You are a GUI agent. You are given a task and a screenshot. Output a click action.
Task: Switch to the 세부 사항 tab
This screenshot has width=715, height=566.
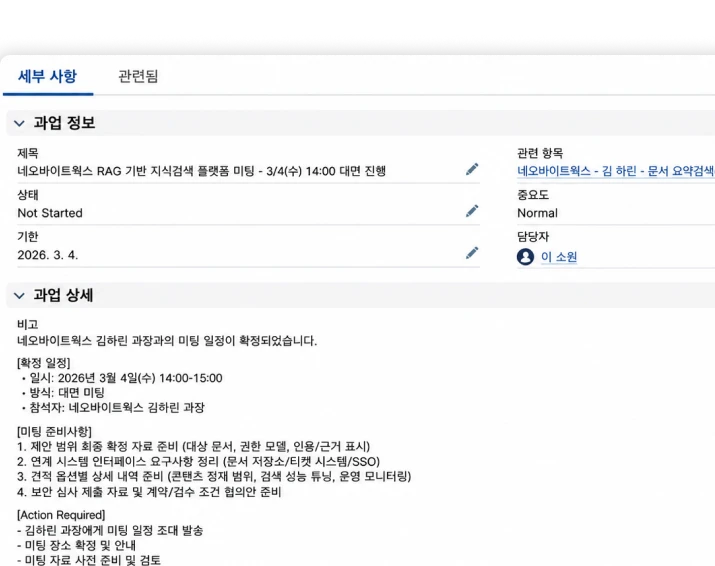click(47, 76)
